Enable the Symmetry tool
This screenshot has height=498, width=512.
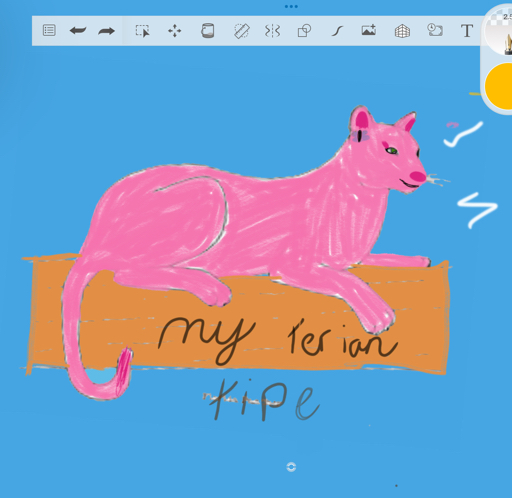point(272,31)
